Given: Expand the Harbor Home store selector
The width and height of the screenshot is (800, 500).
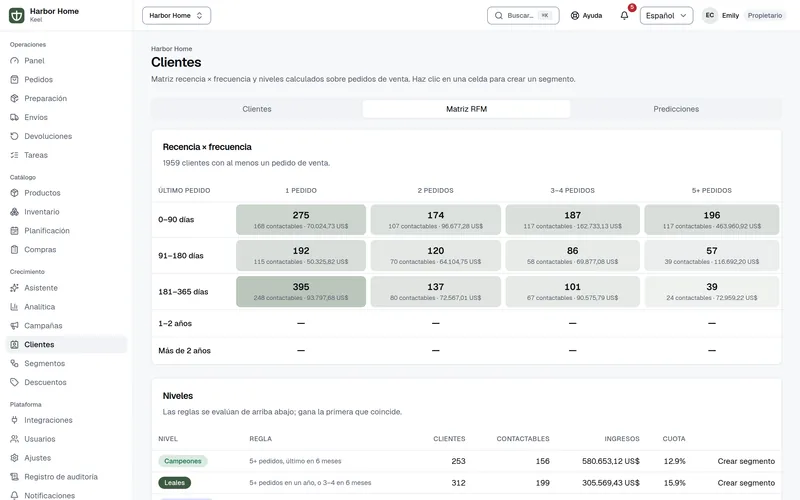Looking at the screenshot, I should 177,15.
